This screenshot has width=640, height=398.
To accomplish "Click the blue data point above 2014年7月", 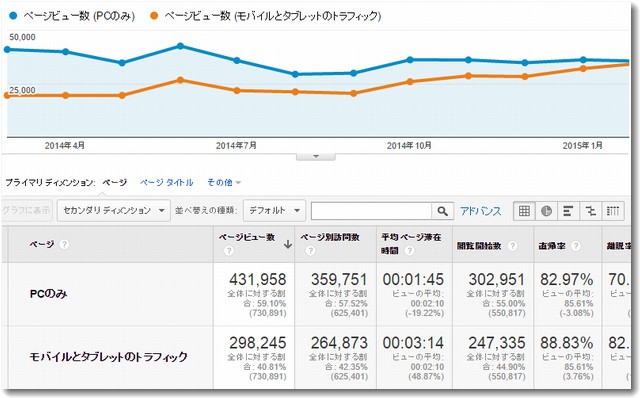I will 237,60.
